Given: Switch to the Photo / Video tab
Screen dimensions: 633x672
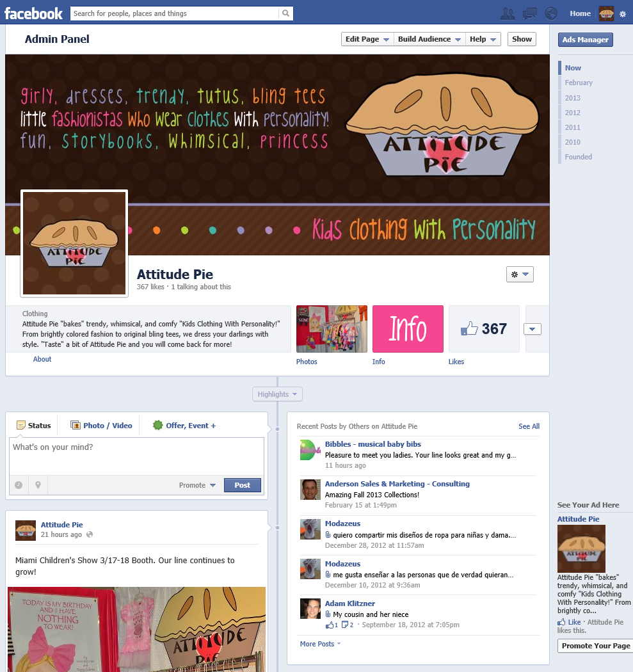Looking at the screenshot, I should tap(101, 426).
